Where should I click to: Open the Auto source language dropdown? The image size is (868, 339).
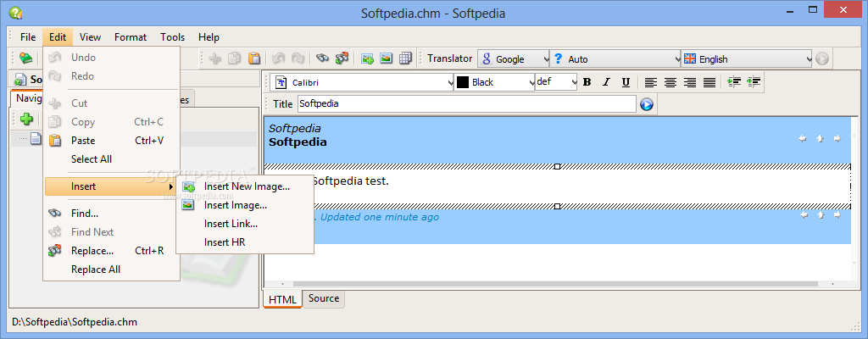pos(615,58)
